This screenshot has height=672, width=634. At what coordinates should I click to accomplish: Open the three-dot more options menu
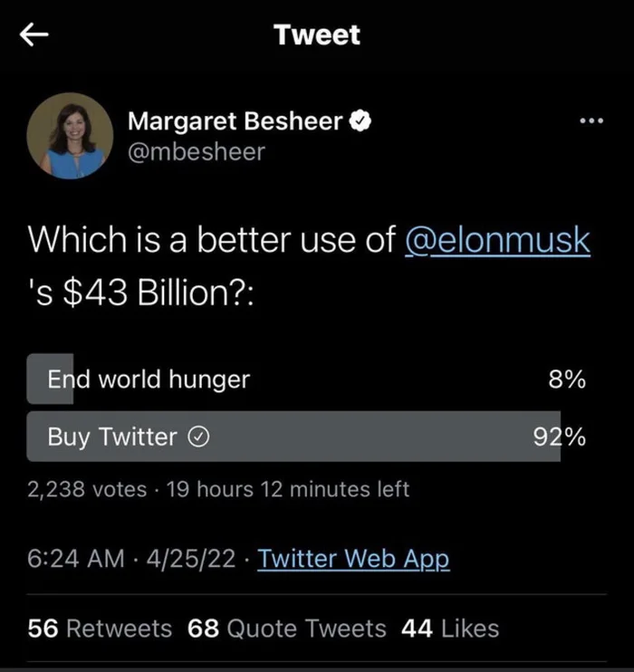click(x=590, y=121)
